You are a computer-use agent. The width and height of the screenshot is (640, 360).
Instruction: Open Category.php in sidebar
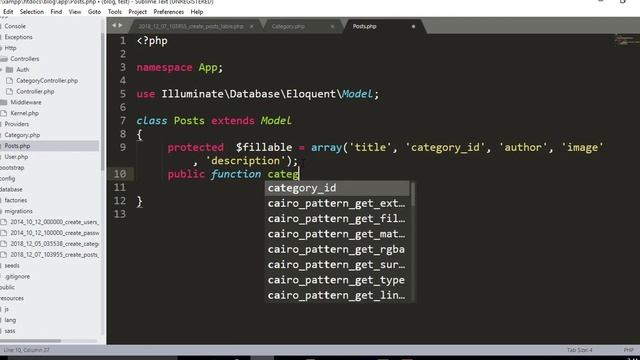tap(22, 135)
